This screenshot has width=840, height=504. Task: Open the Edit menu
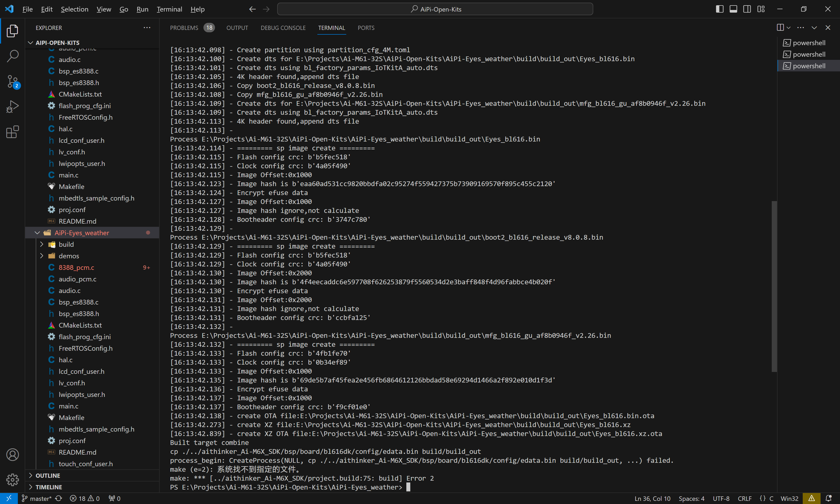pyautogui.click(x=46, y=9)
